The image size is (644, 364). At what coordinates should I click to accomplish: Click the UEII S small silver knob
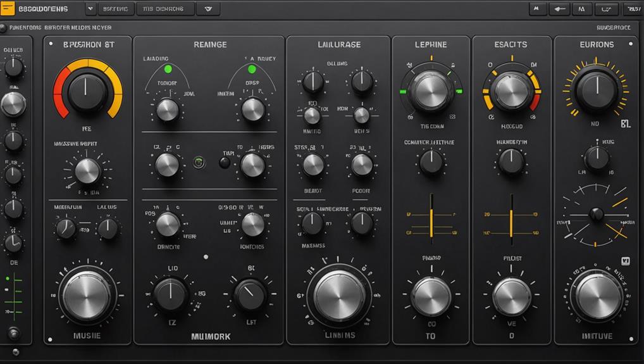click(x=361, y=116)
